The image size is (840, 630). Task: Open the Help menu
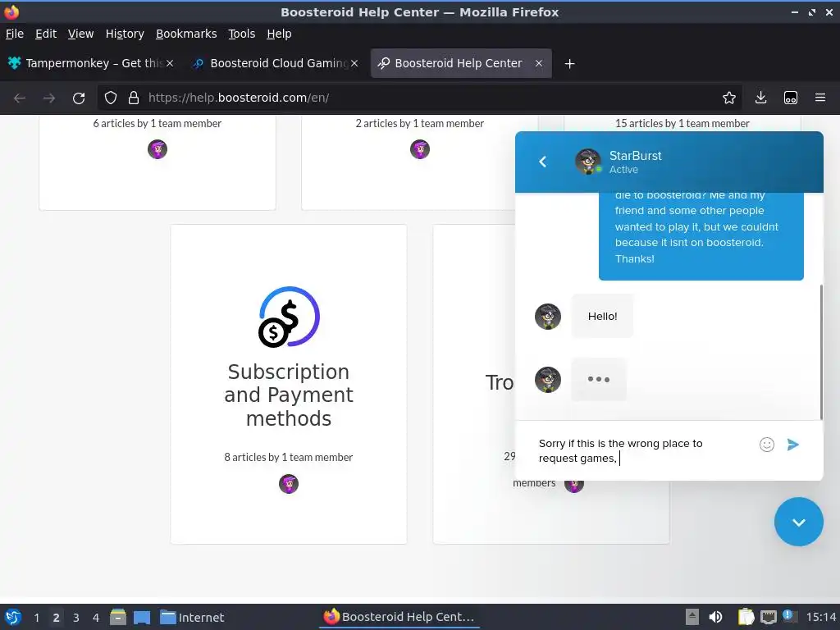click(x=279, y=34)
